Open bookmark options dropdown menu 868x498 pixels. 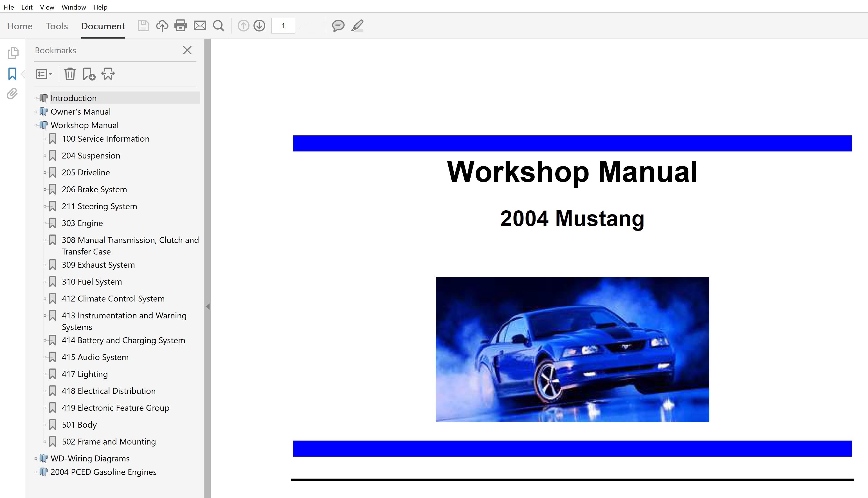coord(44,74)
